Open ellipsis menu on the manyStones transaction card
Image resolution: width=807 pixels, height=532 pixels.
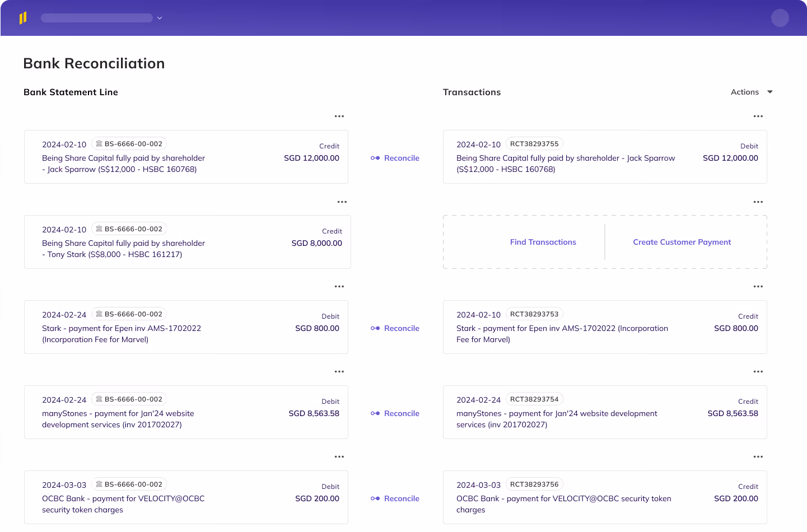[758, 371]
